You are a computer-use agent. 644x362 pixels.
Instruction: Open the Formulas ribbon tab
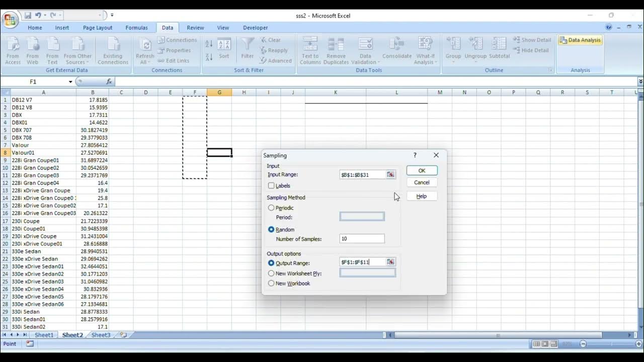[136, 28]
